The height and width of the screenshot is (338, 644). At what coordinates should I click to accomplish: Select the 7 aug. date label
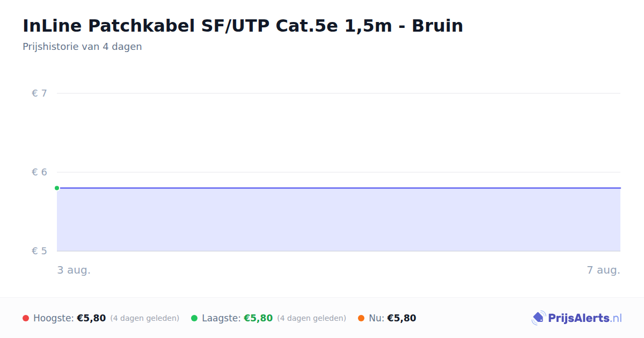click(603, 270)
